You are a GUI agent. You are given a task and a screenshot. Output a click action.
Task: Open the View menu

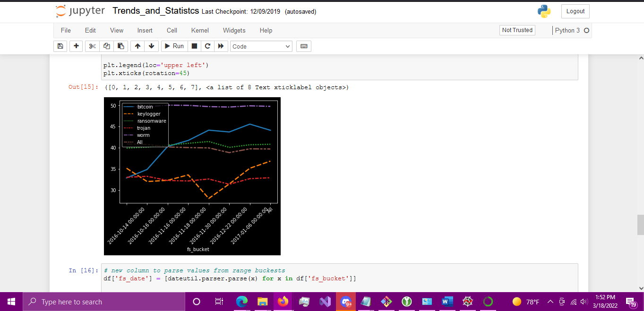click(x=117, y=30)
